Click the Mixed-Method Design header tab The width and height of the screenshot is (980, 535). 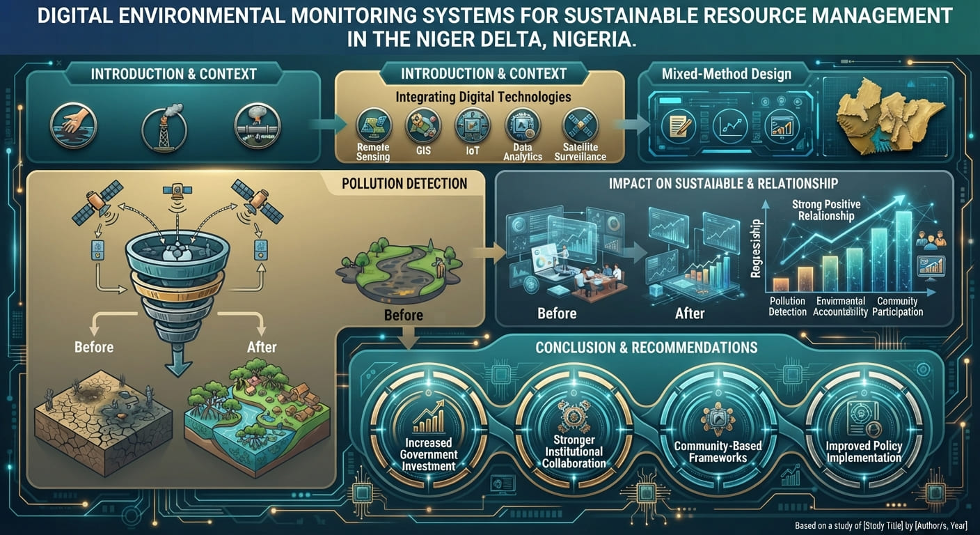point(727,74)
